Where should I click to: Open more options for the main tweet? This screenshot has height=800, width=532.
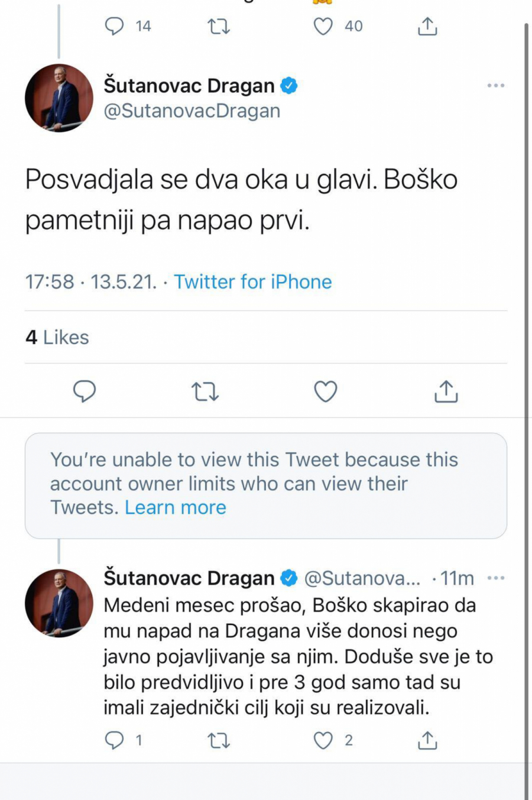[495, 86]
